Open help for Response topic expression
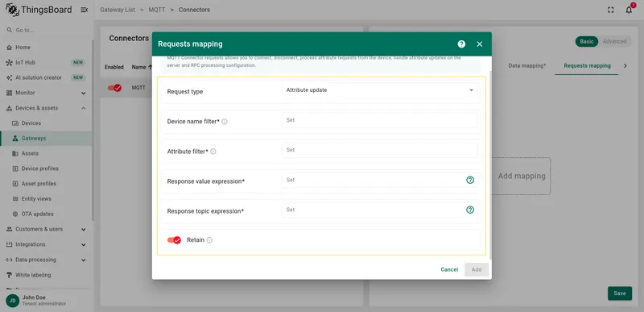 pyautogui.click(x=470, y=210)
